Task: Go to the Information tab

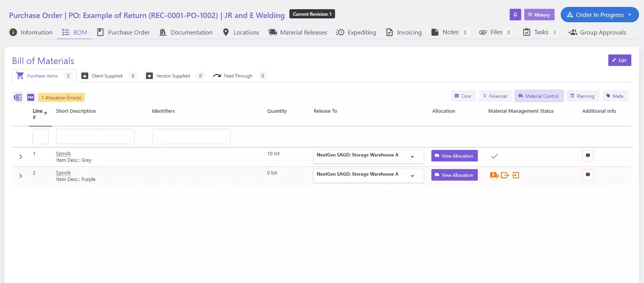Action: pyautogui.click(x=31, y=32)
